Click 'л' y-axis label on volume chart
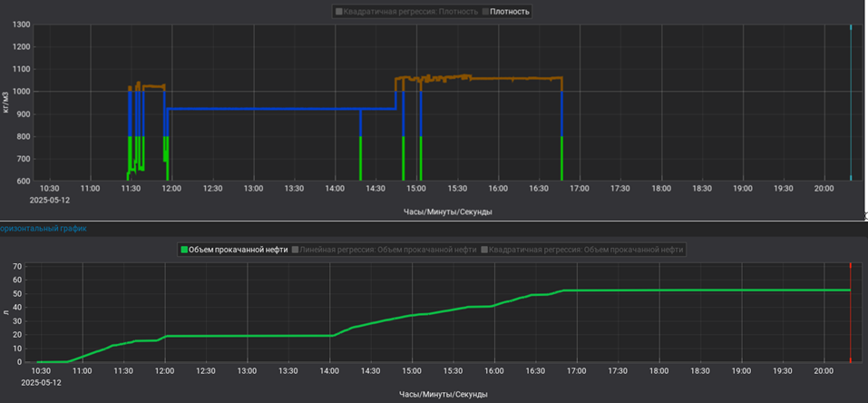Viewport: 868px width, 403px height. [x=7, y=312]
